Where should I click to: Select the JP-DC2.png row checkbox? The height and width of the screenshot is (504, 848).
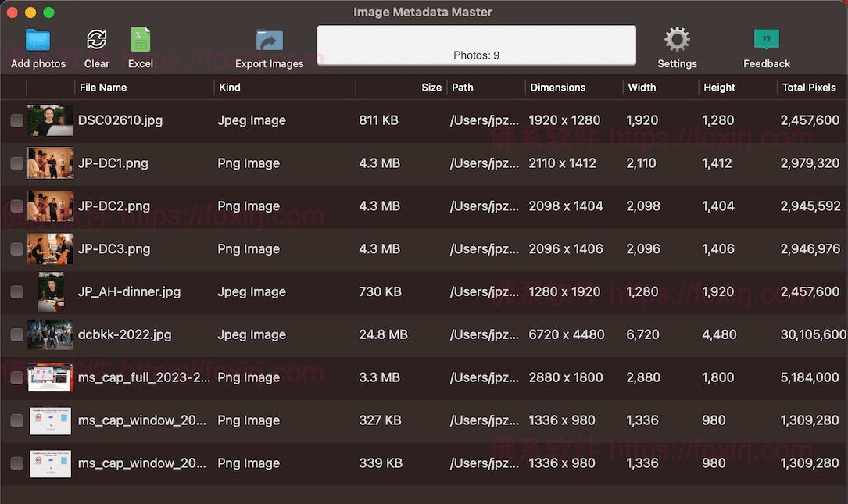point(16,206)
